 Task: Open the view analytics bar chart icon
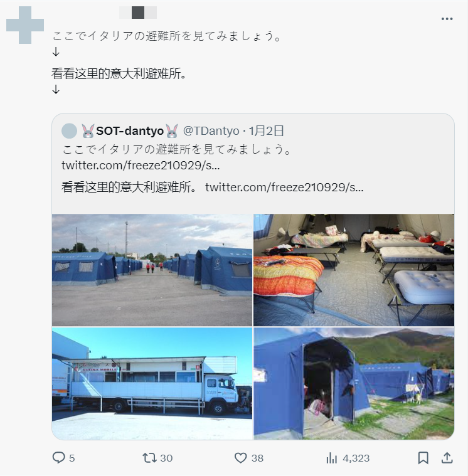click(332, 458)
